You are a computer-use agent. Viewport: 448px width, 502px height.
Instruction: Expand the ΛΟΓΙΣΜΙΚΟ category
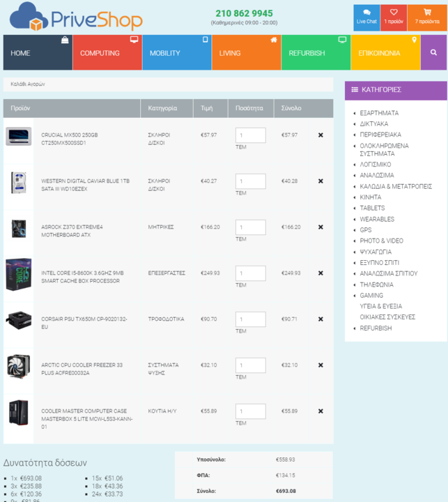coord(375,165)
